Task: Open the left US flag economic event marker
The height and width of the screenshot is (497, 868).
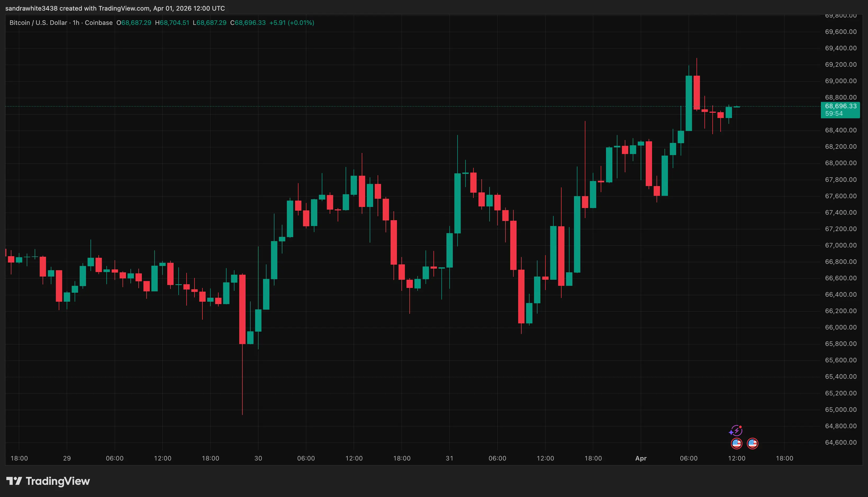Action: tap(736, 443)
